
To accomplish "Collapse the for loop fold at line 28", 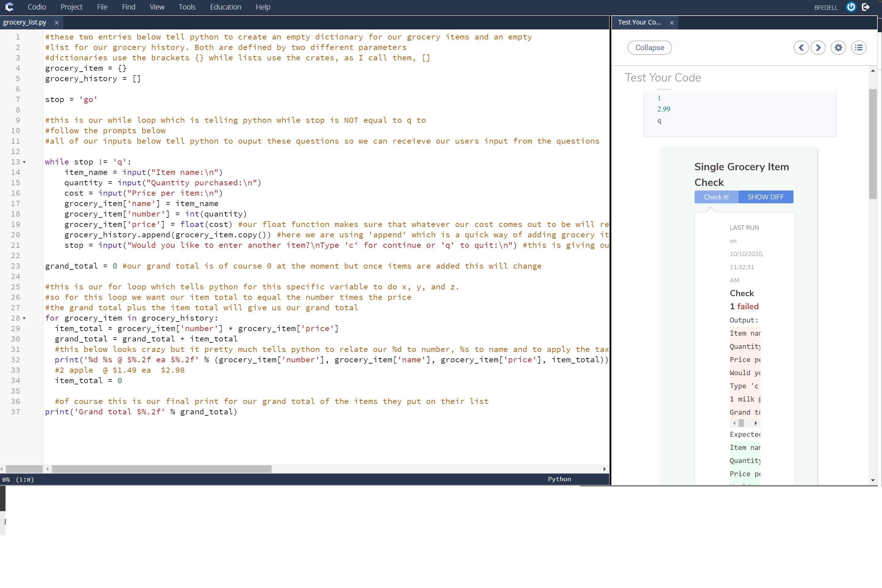I will pyautogui.click(x=24, y=318).
